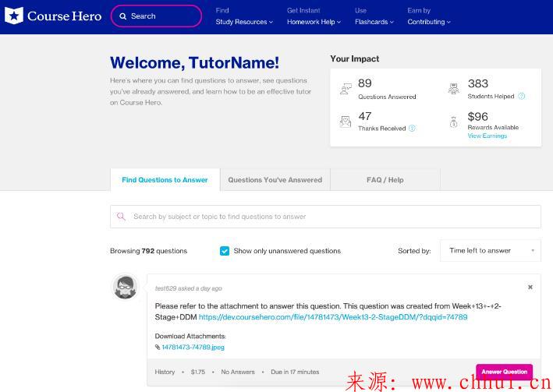Image resolution: width=553 pixels, height=392 pixels.
Task: Click the test629 user avatar
Action: click(x=125, y=287)
